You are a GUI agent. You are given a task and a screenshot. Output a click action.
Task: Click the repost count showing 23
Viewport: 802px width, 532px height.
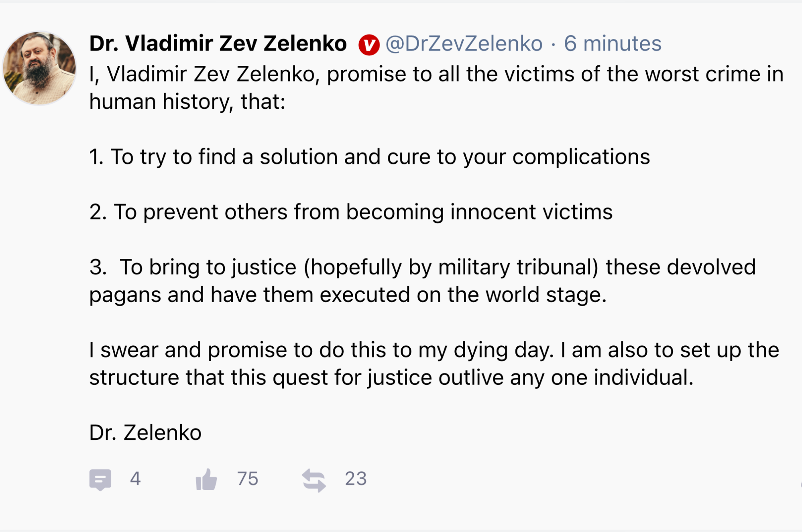[356, 479]
